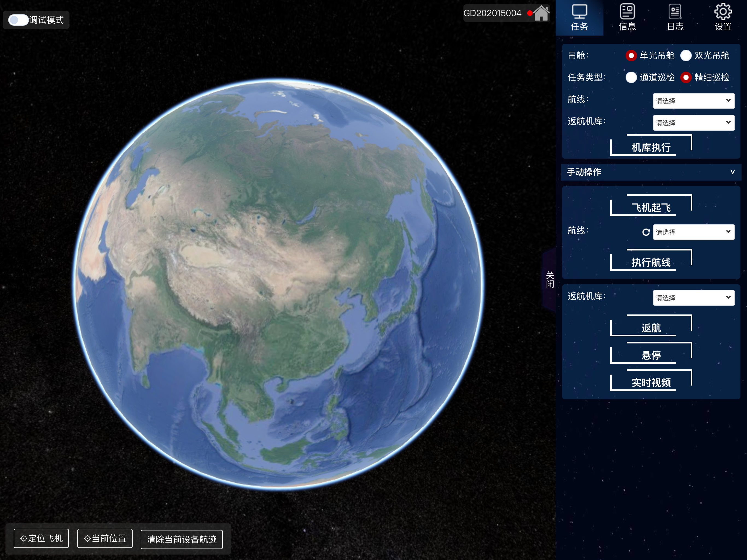Screen dimensions: 747x560
Task: Open 返航机库 dropdown above 返航 button
Action: [x=694, y=297]
